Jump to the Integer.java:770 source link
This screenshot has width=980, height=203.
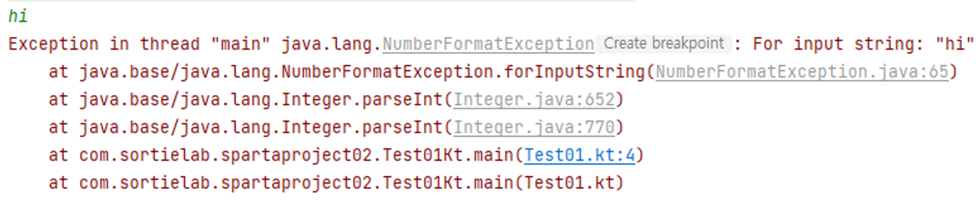point(534,128)
